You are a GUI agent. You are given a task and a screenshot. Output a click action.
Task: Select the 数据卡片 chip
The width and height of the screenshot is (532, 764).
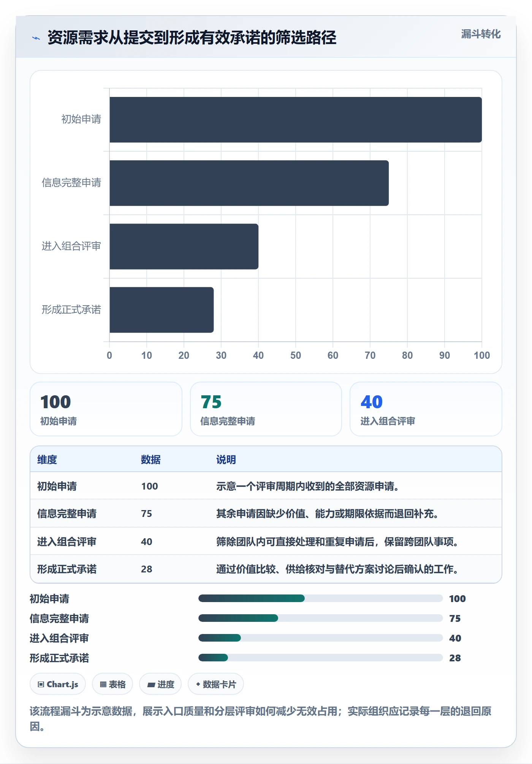216,684
